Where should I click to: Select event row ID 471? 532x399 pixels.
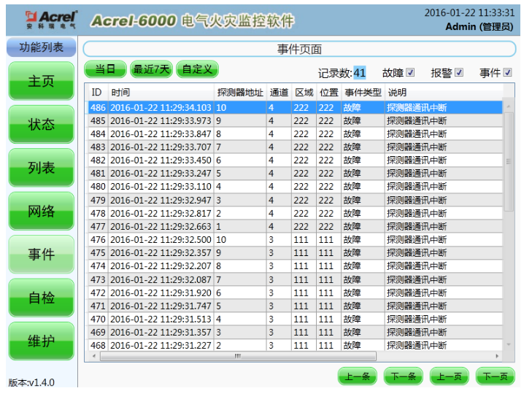pos(295,306)
